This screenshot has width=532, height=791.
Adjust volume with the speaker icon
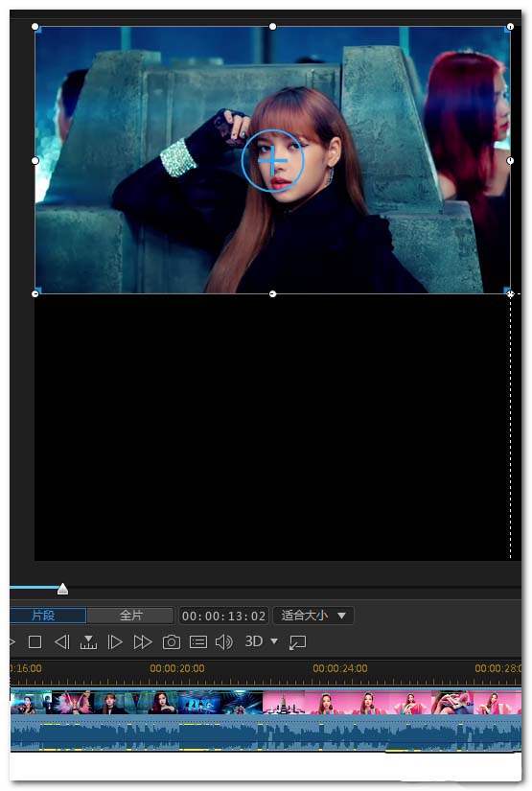(x=224, y=641)
